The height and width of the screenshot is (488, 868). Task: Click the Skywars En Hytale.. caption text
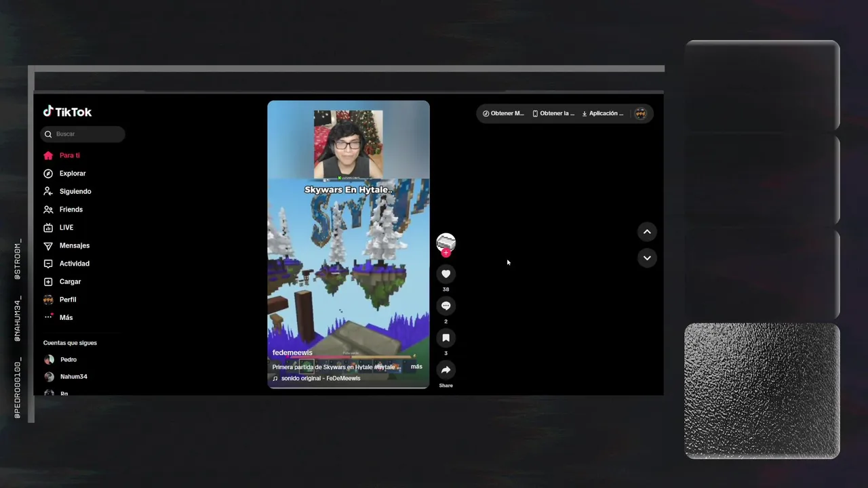[x=349, y=190]
